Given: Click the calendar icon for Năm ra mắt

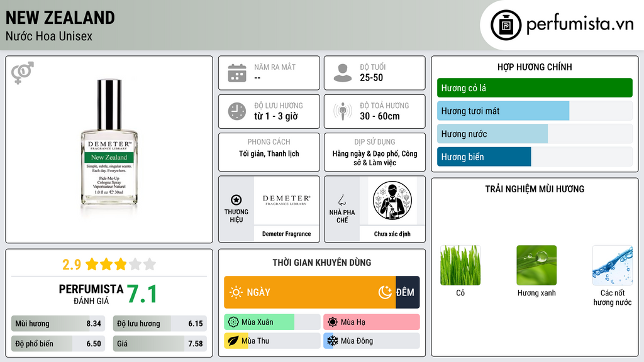Looking at the screenshot, I should point(237,73).
